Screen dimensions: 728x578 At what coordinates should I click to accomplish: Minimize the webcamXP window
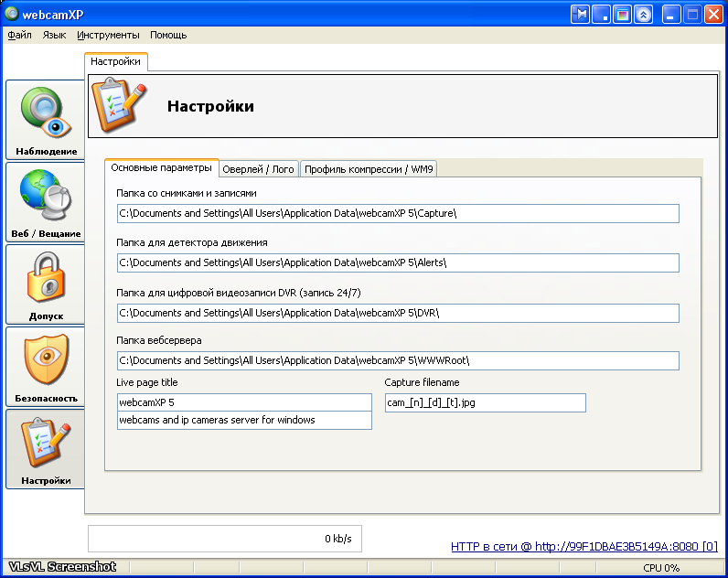pyautogui.click(x=670, y=15)
